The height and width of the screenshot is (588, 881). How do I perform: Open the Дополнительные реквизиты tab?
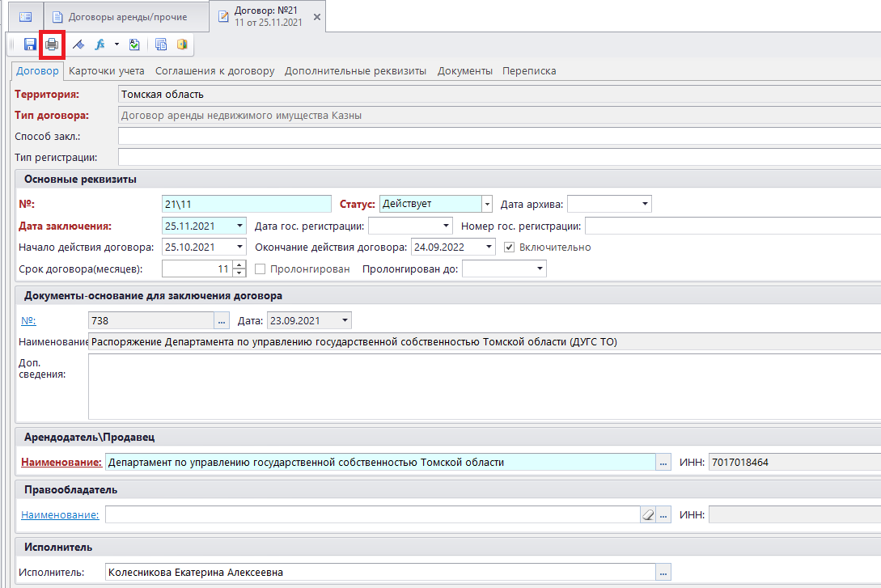tap(355, 70)
